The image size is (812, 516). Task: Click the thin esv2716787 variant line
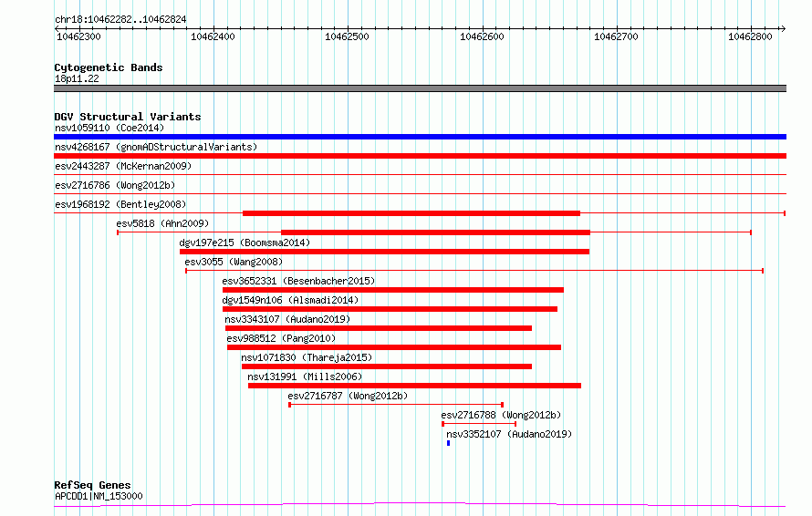(396, 405)
